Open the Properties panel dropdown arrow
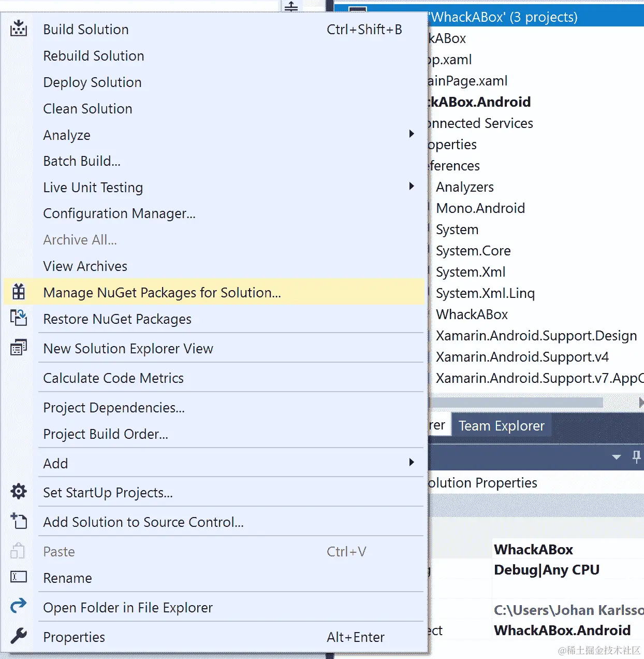 [617, 457]
